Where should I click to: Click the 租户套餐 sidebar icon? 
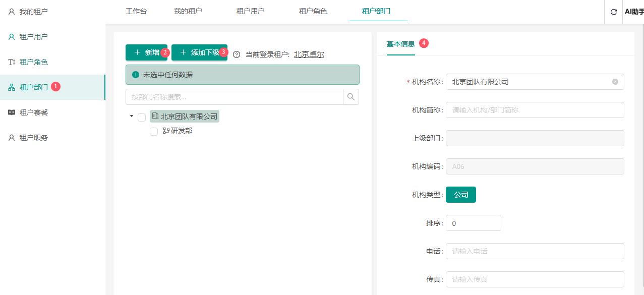pyautogui.click(x=12, y=112)
